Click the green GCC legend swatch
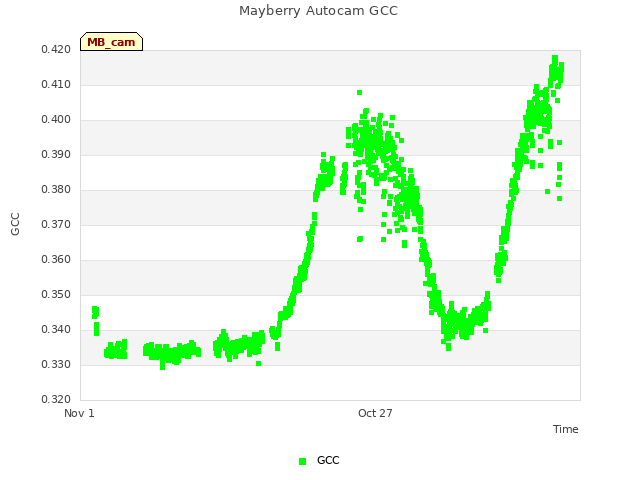The image size is (640, 480). pos(302,461)
